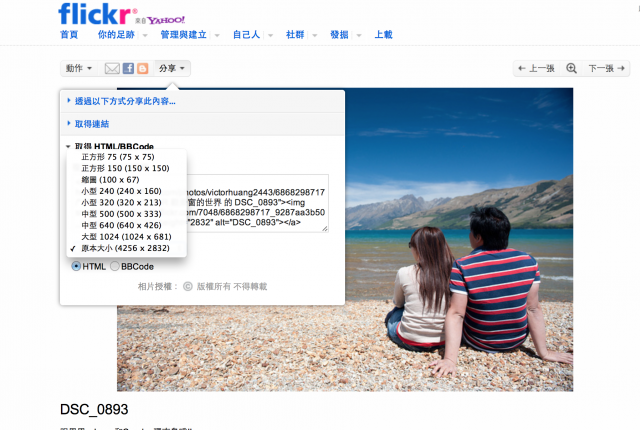Click inside the HTML embed code box

click(257, 203)
